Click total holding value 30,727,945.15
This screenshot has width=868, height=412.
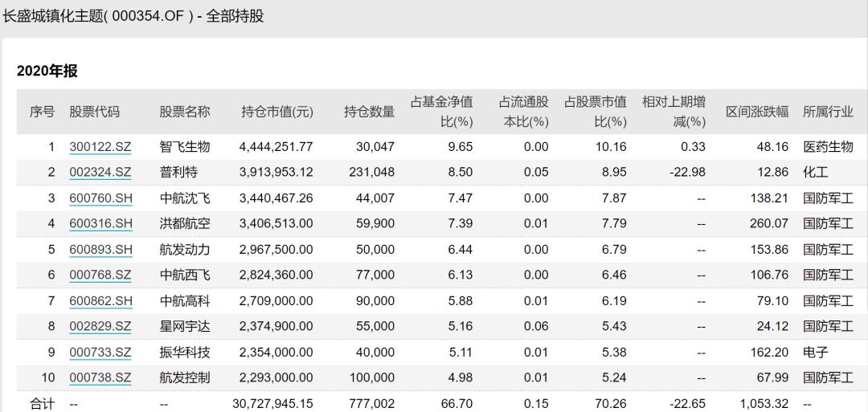(x=273, y=404)
